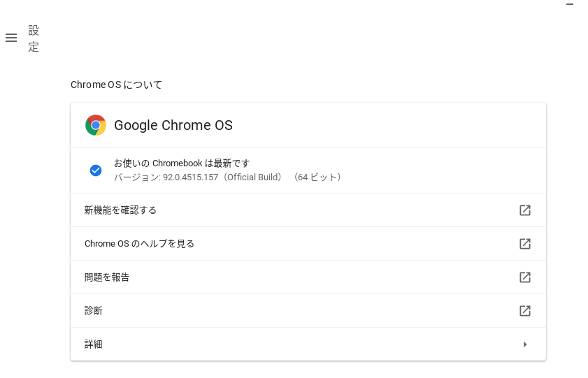The height and width of the screenshot is (378, 588).
Task: Click the お使いの Chromebook は最新です status text
Action: pyautogui.click(x=182, y=163)
